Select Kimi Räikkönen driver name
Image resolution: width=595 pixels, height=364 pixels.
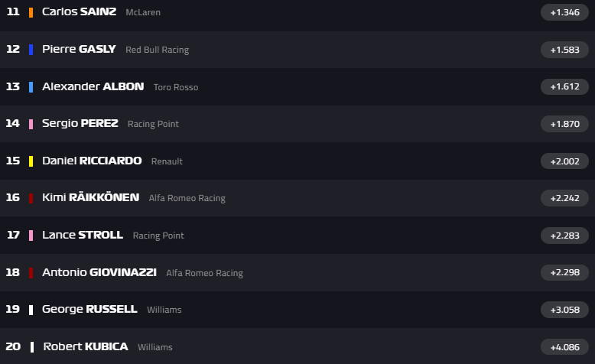tap(90, 197)
